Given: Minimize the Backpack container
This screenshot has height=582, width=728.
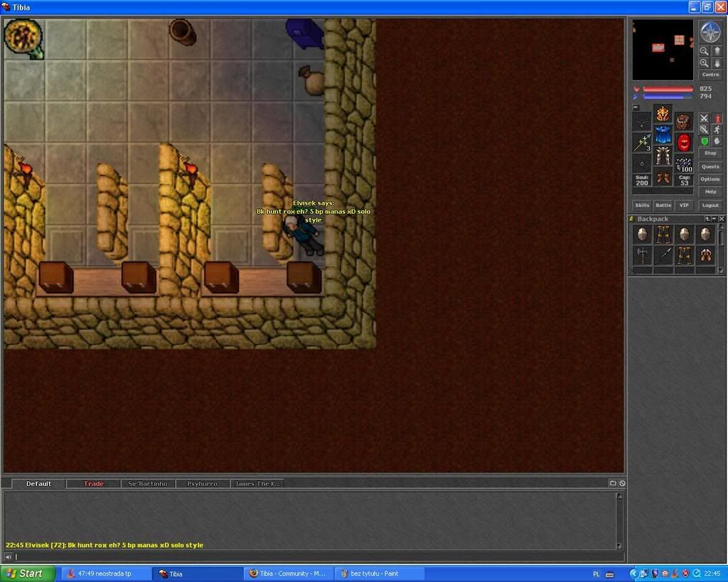Looking at the screenshot, I should tap(714, 219).
